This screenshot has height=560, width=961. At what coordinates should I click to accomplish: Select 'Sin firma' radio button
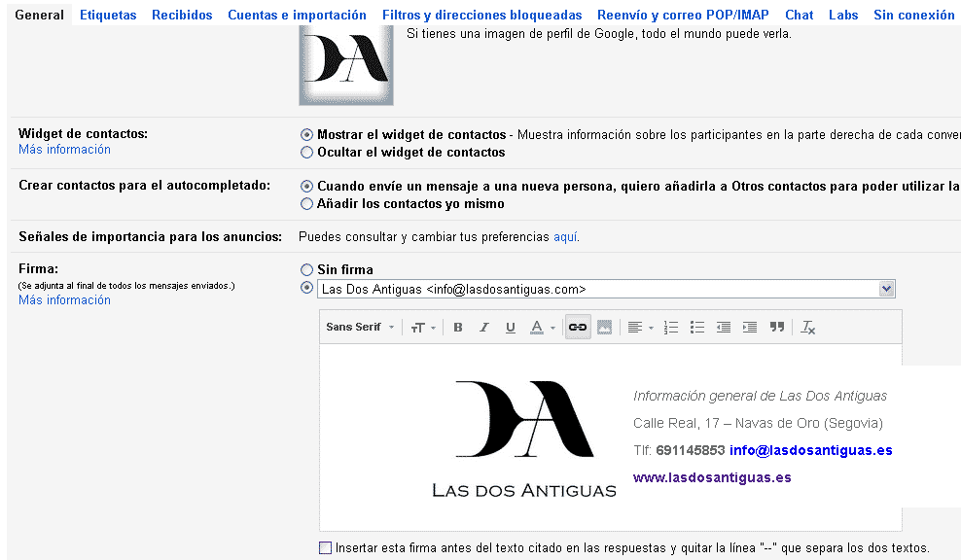coord(307,269)
